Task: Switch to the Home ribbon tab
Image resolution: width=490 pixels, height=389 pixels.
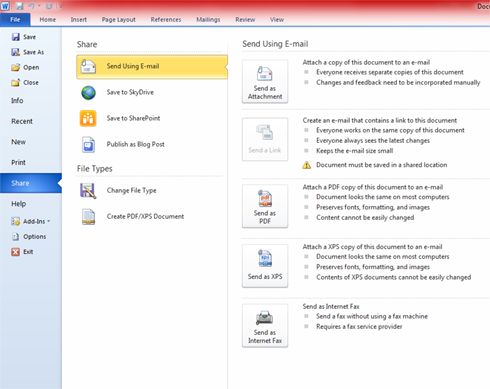Action: [48, 20]
